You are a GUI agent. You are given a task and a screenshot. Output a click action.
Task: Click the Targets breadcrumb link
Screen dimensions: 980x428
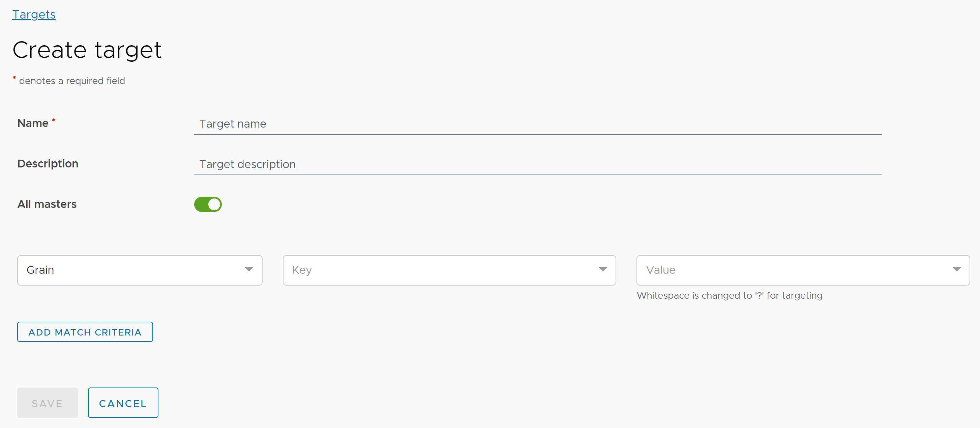pos(34,15)
